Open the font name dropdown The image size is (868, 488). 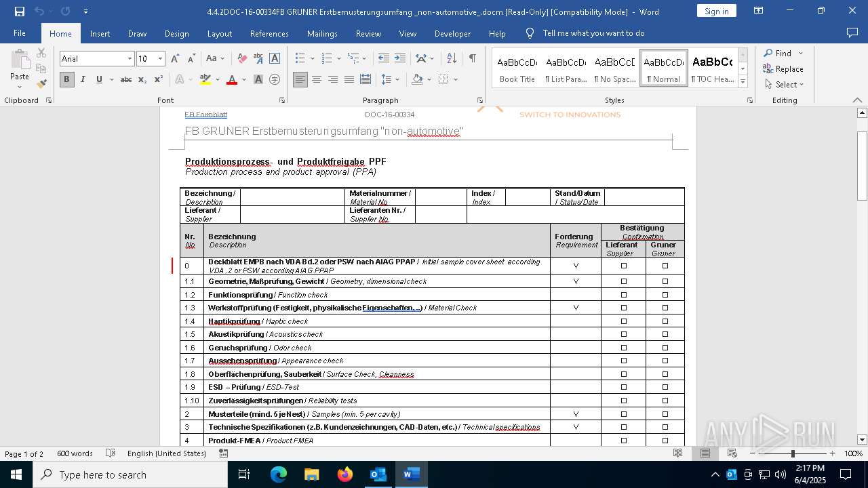pos(130,59)
